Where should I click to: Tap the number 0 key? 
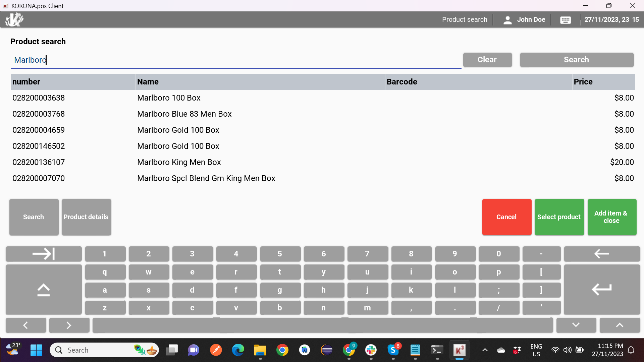(499, 254)
